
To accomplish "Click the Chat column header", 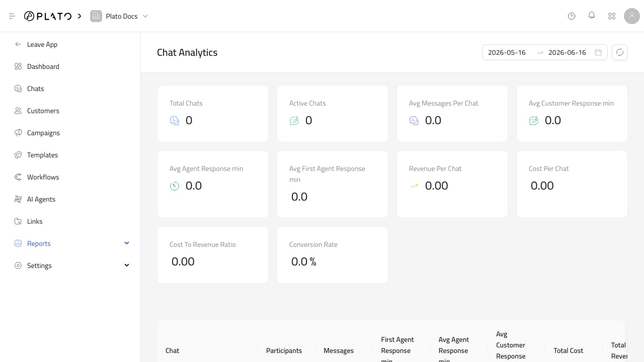I will (x=173, y=350).
